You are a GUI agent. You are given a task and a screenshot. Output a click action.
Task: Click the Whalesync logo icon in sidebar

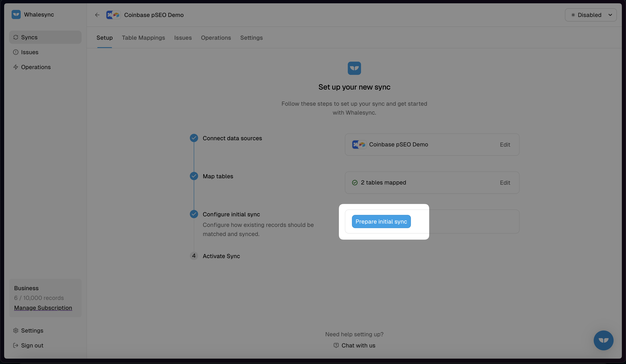coord(16,14)
